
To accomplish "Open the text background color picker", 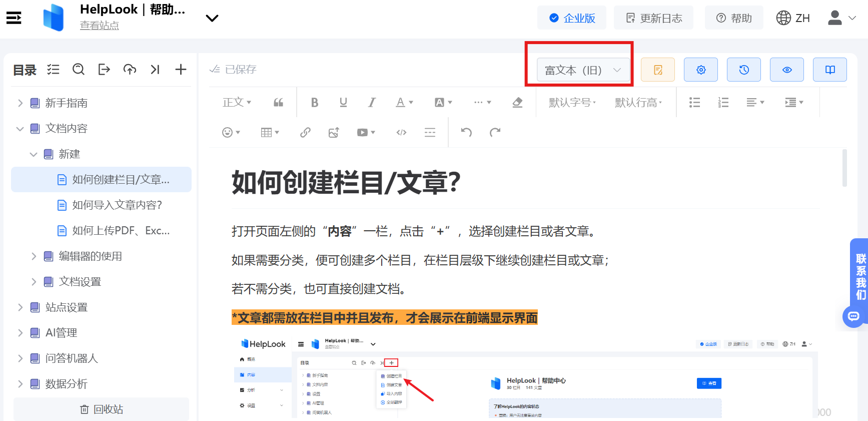I will pos(443,103).
